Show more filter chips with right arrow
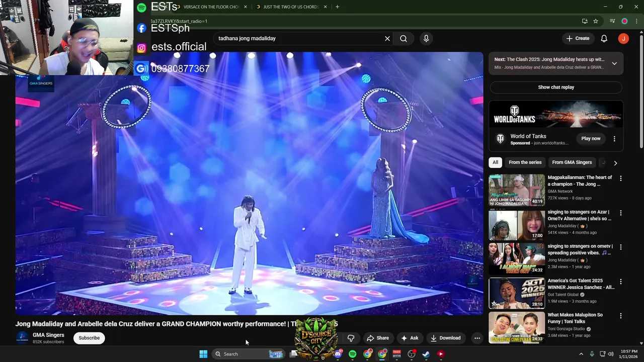The height and width of the screenshot is (362, 644). (x=615, y=162)
